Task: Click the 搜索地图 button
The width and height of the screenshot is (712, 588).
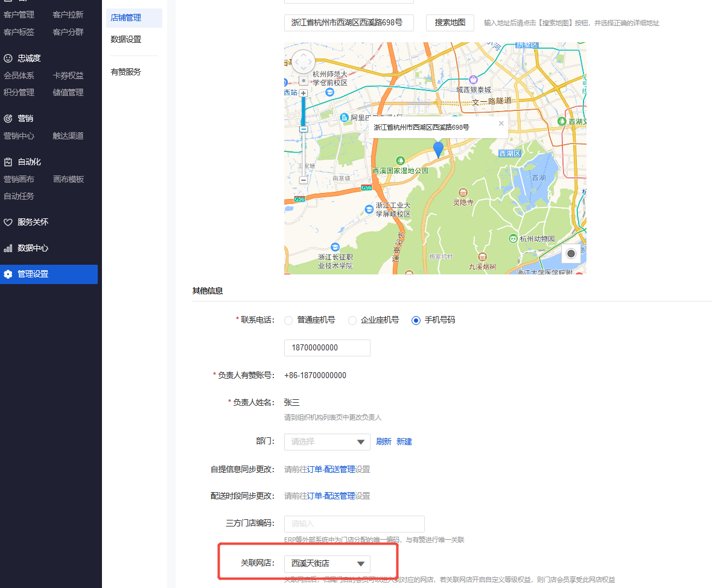Action: (x=450, y=23)
